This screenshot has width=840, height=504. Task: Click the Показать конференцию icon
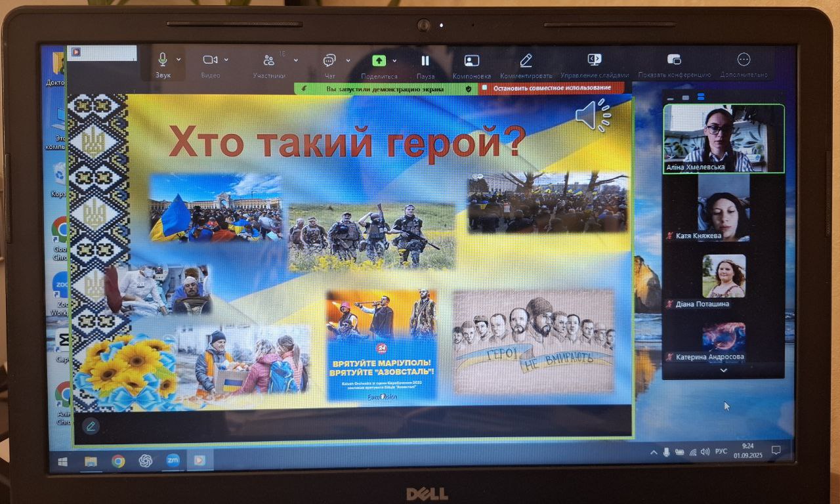[x=674, y=60]
